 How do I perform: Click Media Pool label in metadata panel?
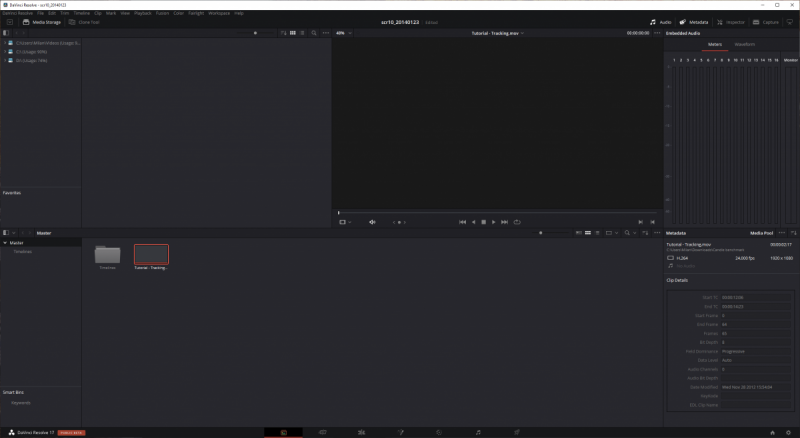point(761,233)
